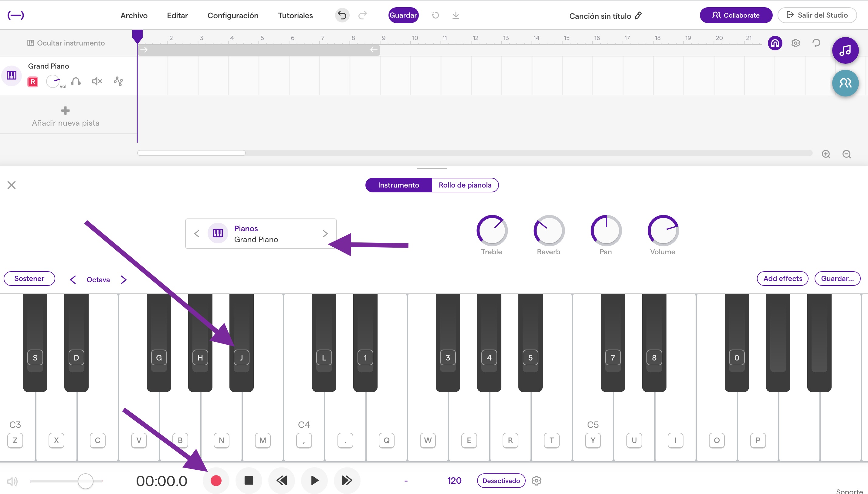The image size is (868, 494).
Task: Select previous instrument with left chevron
Action: (196, 234)
